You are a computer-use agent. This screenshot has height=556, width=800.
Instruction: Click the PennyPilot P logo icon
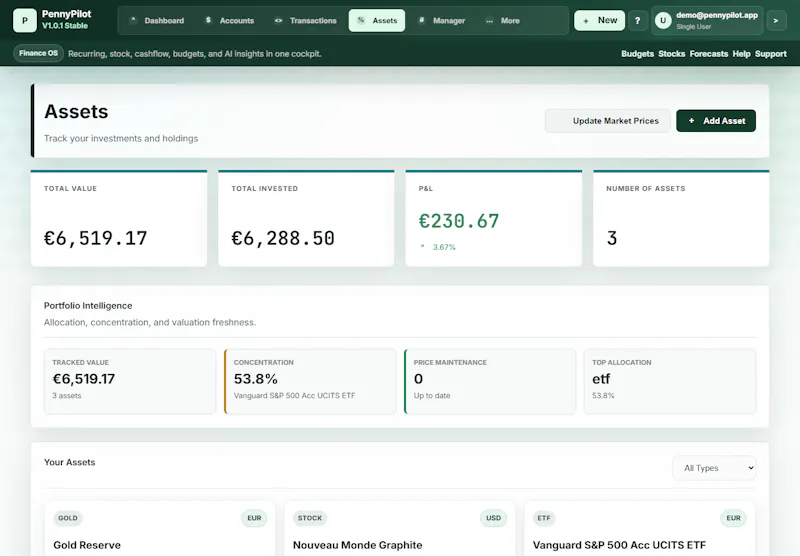coord(24,20)
